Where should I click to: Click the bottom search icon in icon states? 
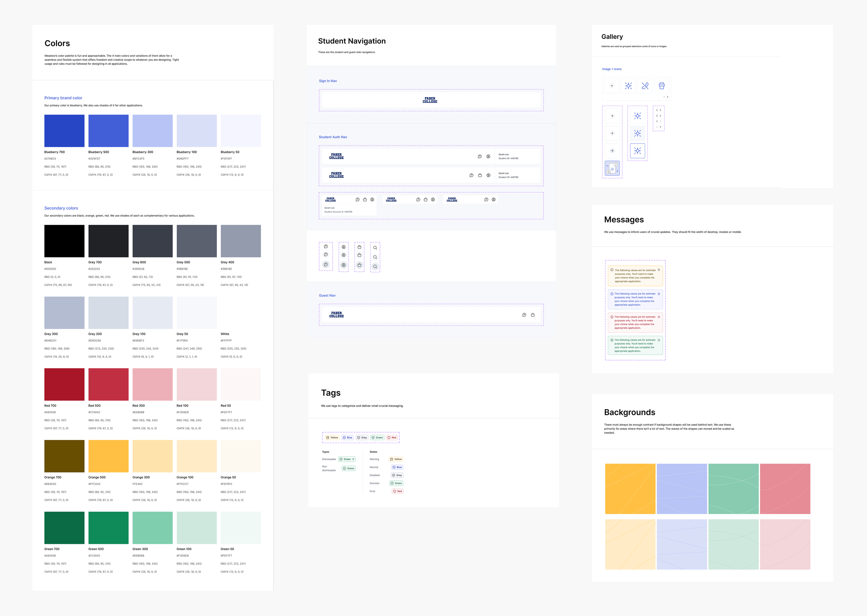[x=375, y=267]
